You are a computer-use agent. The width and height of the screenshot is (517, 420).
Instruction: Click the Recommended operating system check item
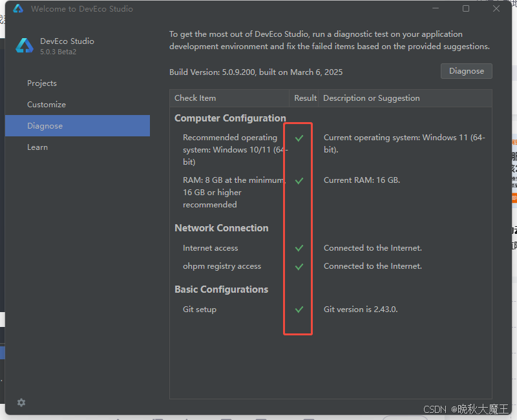[235, 149]
